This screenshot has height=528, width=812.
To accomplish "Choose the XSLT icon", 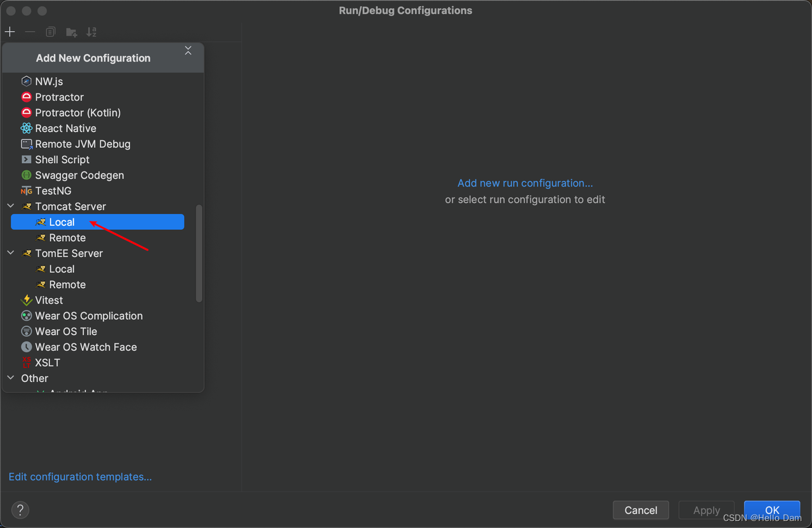I will click(26, 362).
